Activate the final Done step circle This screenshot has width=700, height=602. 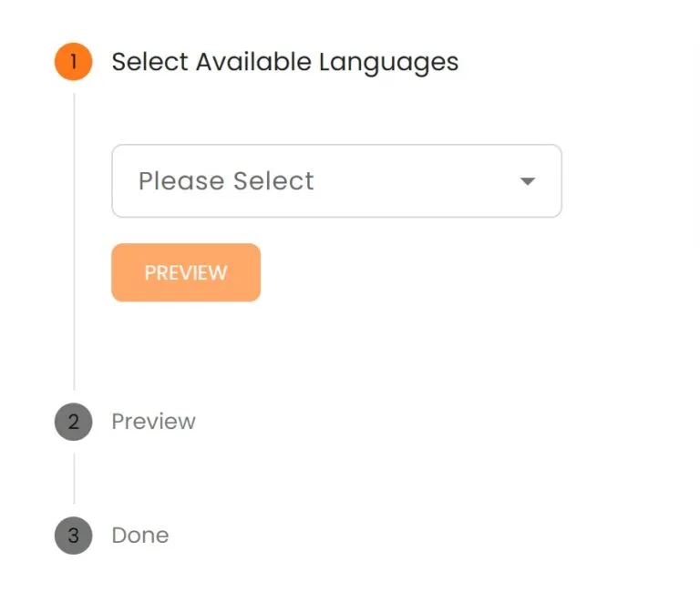(x=73, y=536)
